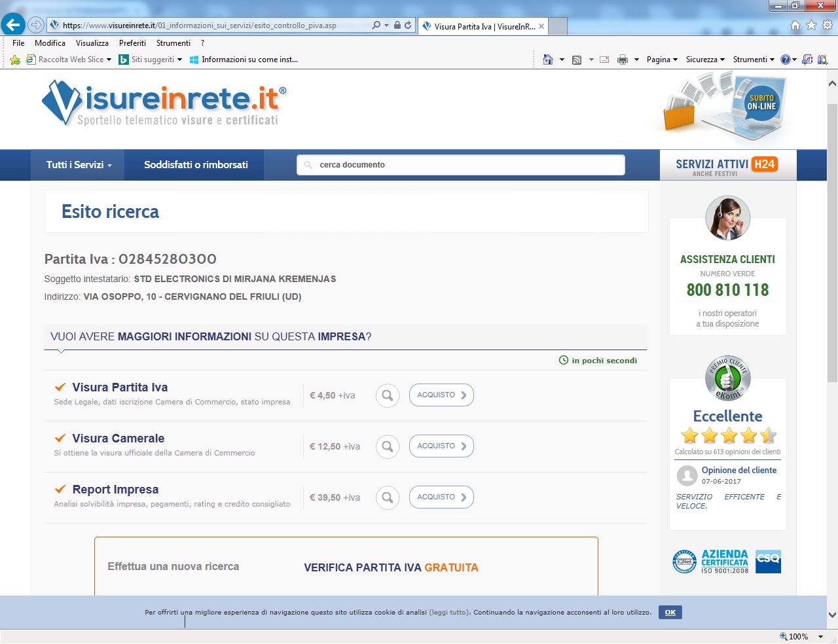Click the green number 800 810 118
Image resolution: width=838 pixels, height=644 pixels.
pyautogui.click(x=728, y=290)
